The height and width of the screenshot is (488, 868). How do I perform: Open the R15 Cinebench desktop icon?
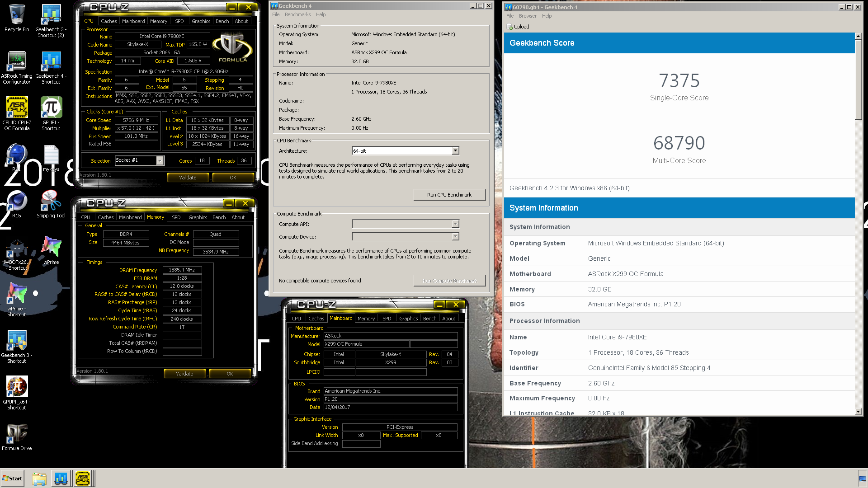click(17, 205)
